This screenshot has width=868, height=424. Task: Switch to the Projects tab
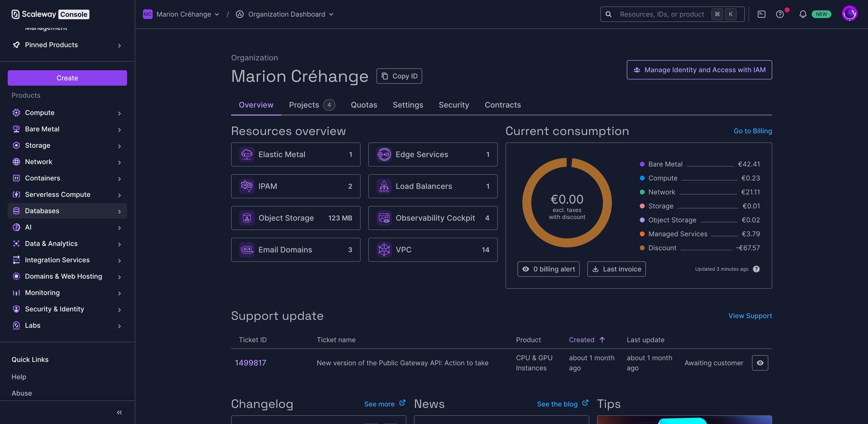[312, 105]
